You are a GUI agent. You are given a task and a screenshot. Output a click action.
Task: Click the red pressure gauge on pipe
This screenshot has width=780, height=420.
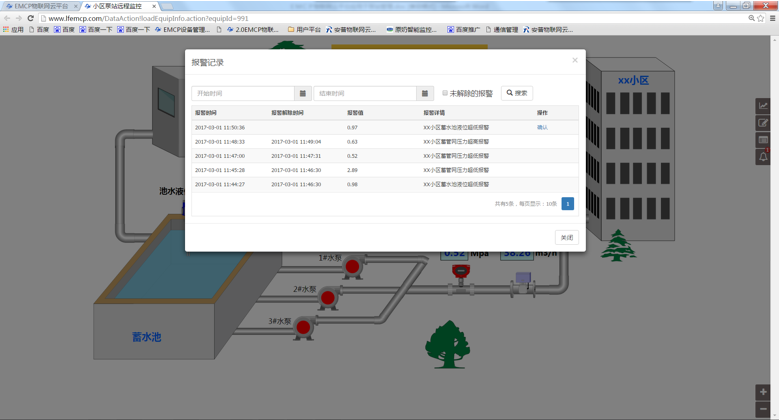tap(461, 273)
